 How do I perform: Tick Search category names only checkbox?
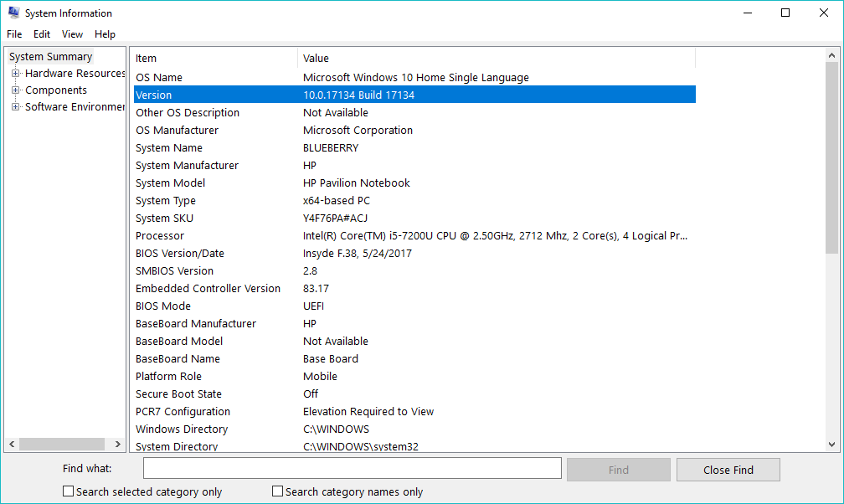(x=278, y=491)
